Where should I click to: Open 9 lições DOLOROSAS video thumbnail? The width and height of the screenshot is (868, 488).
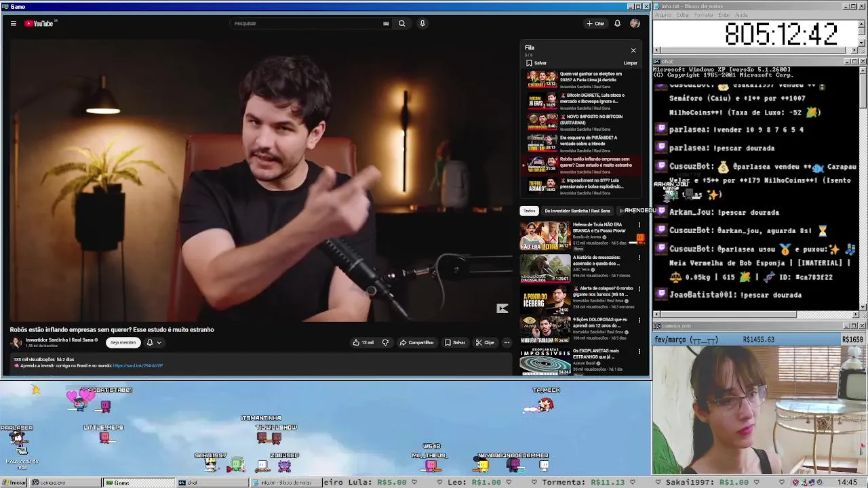(x=545, y=330)
